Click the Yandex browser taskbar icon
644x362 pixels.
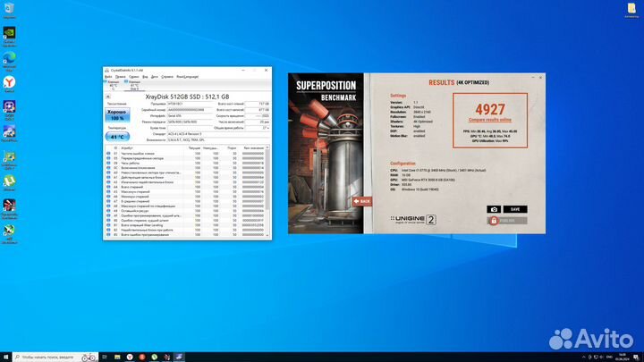(x=130, y=357)
